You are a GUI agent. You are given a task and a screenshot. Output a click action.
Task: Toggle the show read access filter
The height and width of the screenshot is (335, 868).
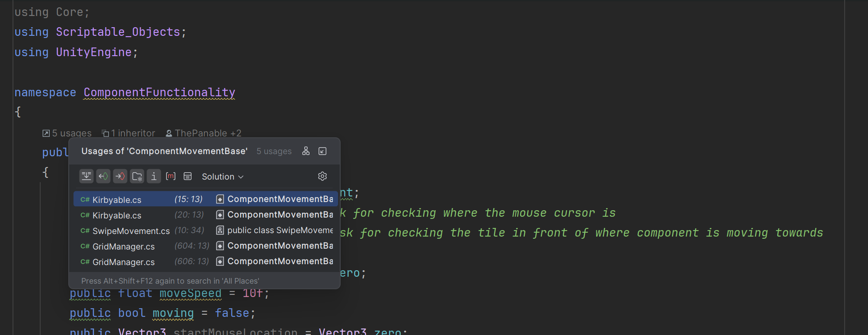(x=103, y=176)
